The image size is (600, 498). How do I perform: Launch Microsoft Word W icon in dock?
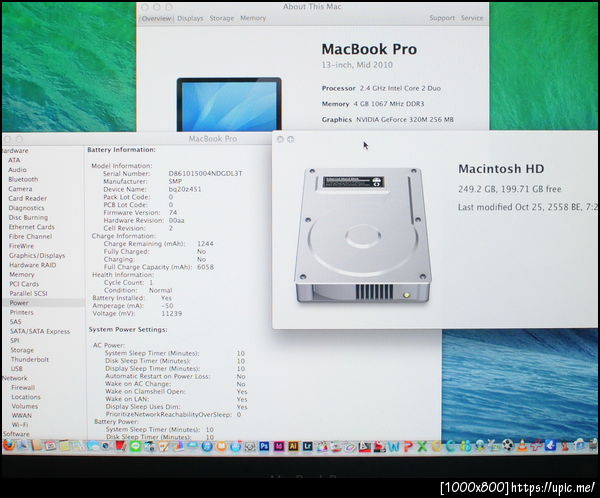(393, 447)
